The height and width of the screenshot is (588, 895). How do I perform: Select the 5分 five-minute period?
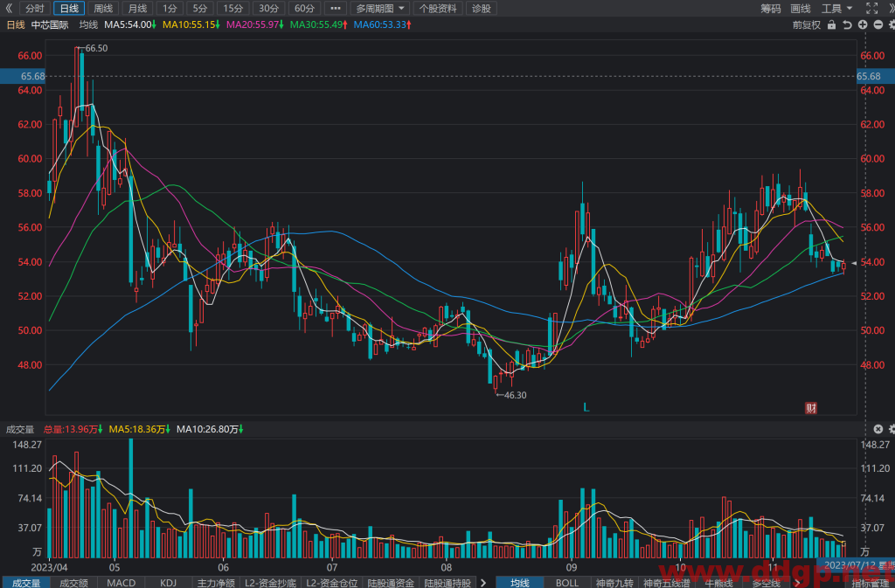point(200,9)
